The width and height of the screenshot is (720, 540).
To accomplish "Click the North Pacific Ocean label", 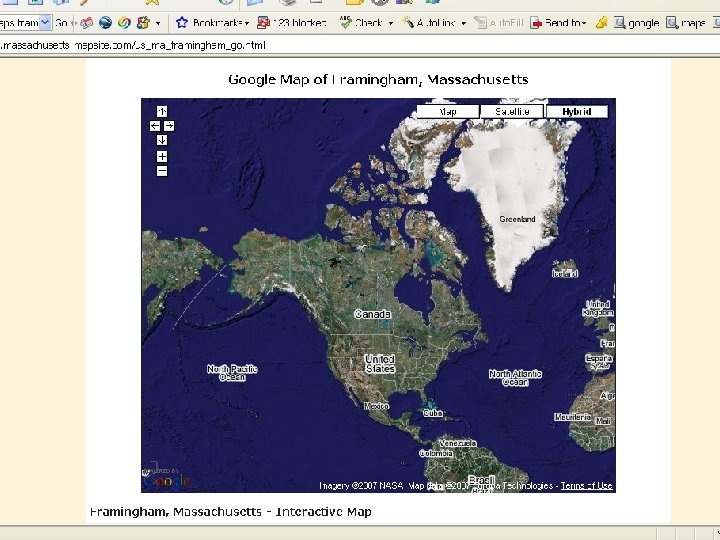I will (x=232, y=373).
